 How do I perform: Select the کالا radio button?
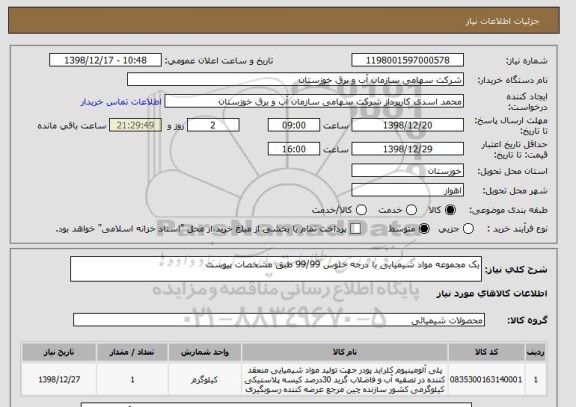(x=450, y=210)
